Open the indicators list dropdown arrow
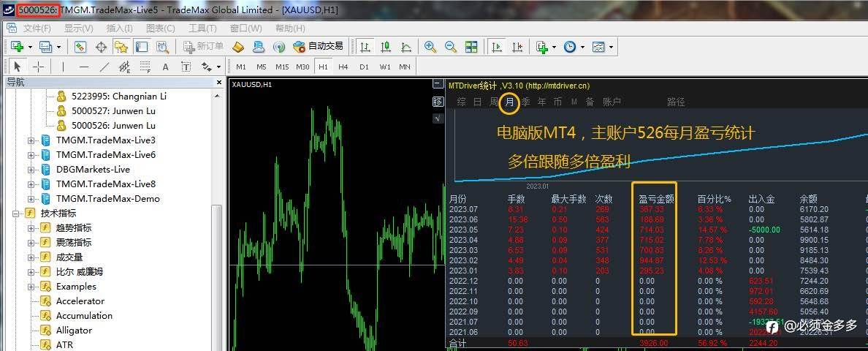Screen dimensions: 868x351 click(554, 47)
